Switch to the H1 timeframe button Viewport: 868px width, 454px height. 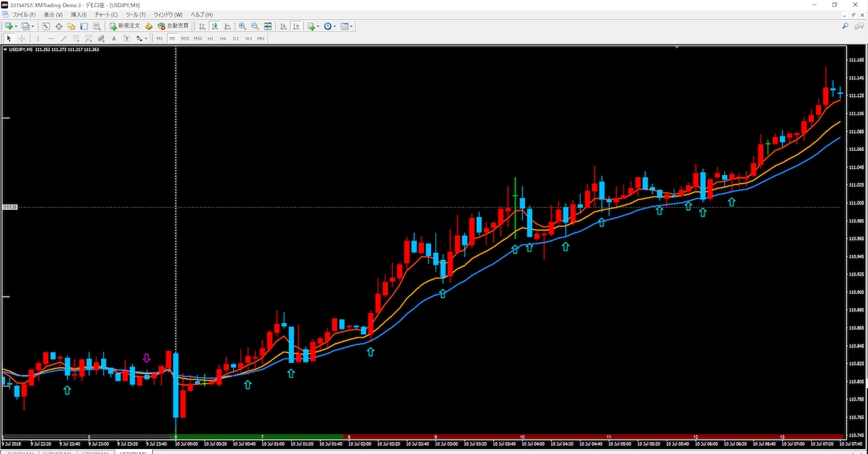[210, 38]
